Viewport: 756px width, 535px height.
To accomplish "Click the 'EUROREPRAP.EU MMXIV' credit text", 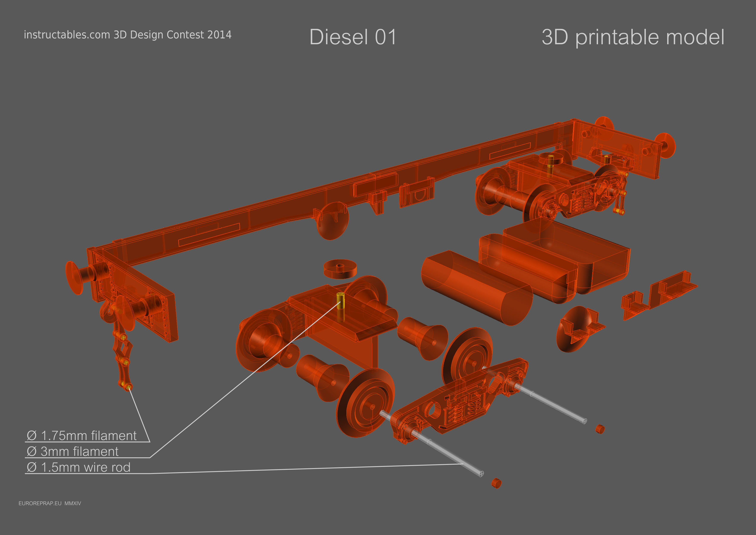I will (50, 503).
